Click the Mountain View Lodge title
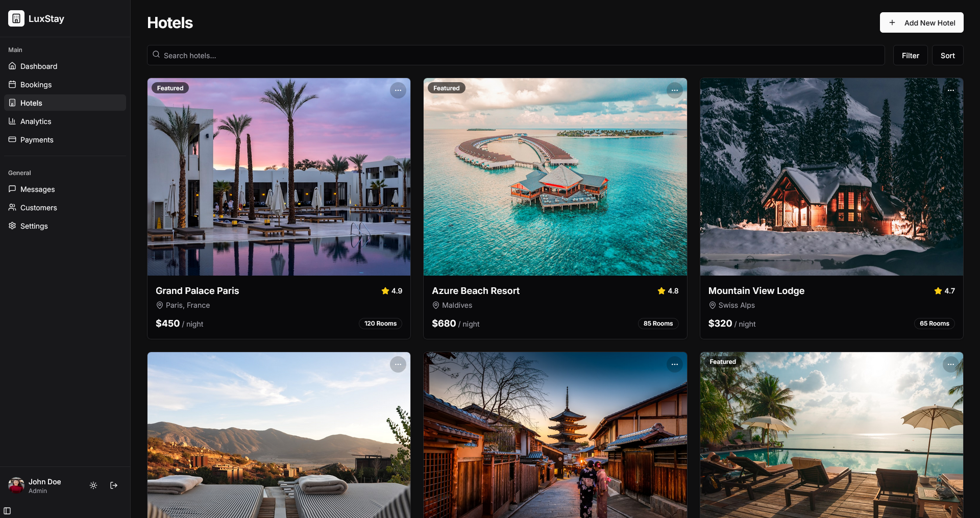The image size is (980, 518). pos(756,291)
